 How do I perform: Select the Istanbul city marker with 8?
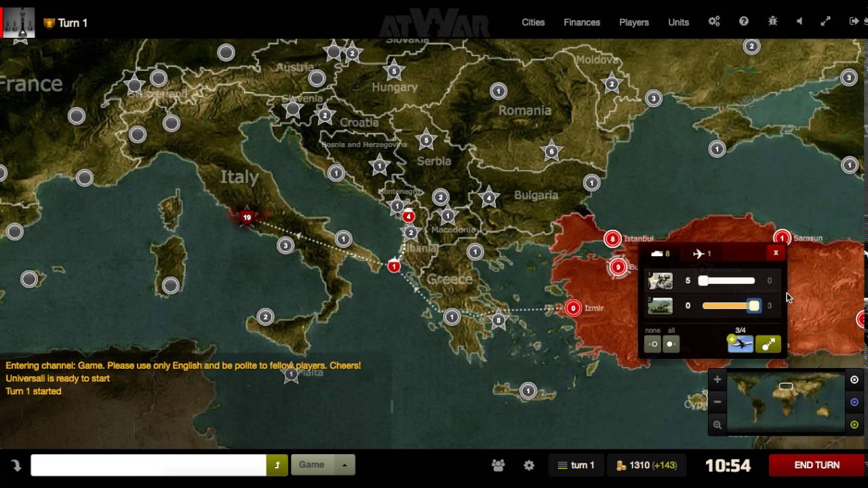(x=612, y=239)
